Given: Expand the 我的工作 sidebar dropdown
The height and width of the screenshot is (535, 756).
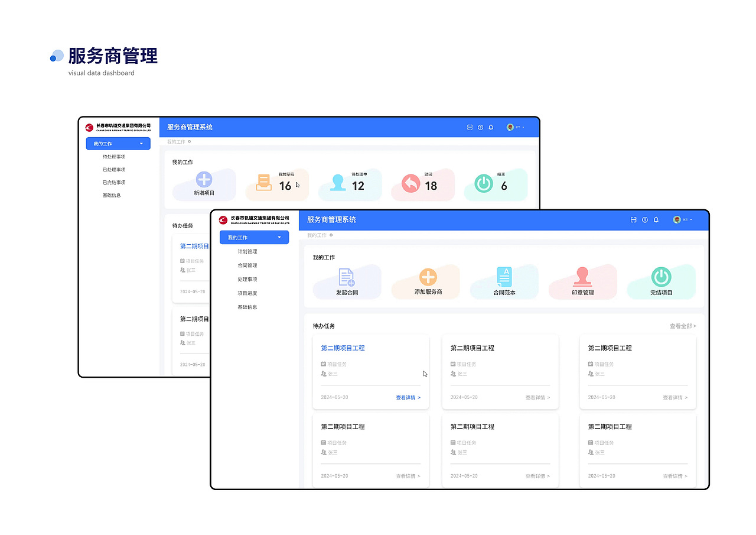Looking at the screenshot, I should [254, 236].
